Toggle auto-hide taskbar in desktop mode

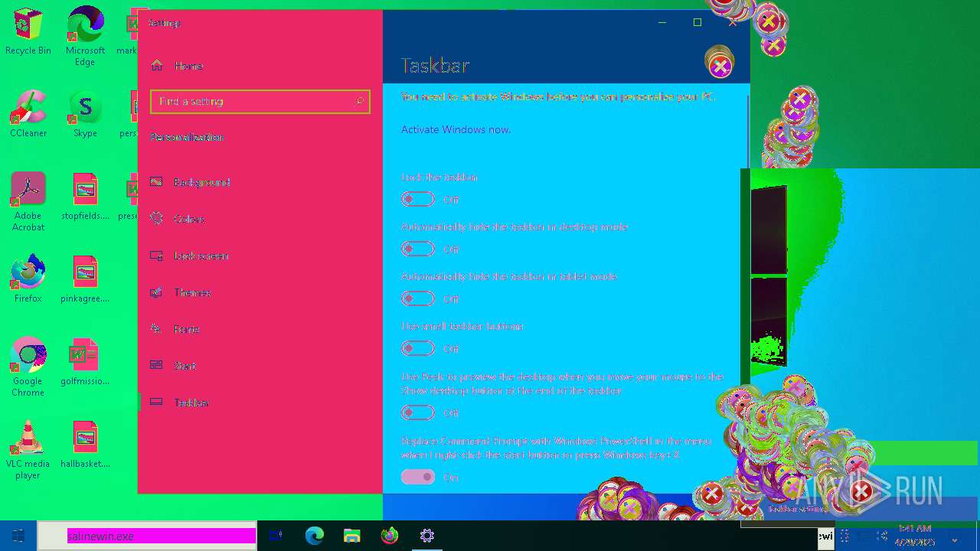click(418, 249)
